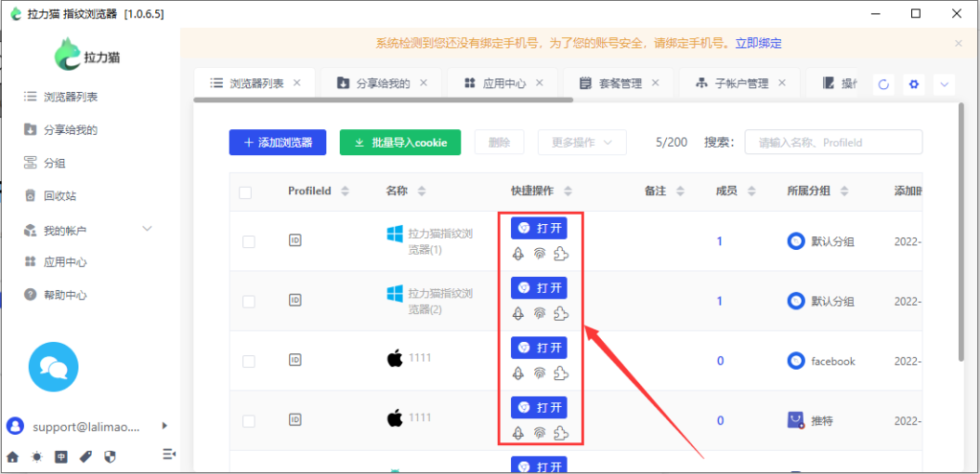This screenshot has width=980, height=474.
Task: Open settings via the gear icon
Action: [914, 85]
